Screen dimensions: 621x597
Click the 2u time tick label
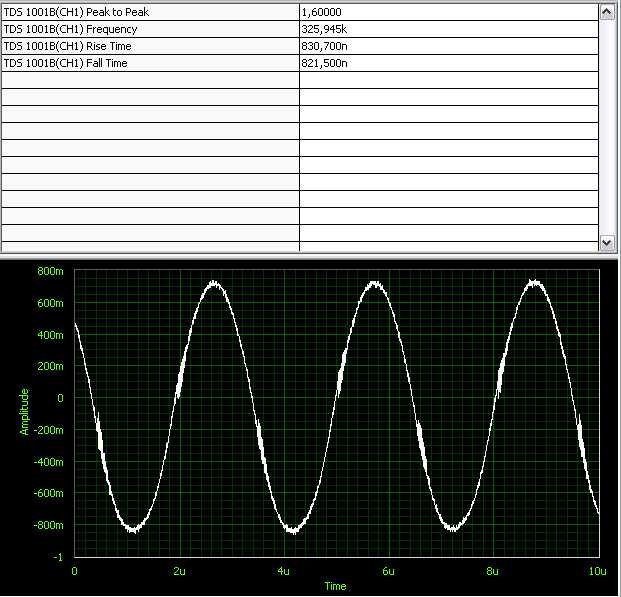[179, 571]
